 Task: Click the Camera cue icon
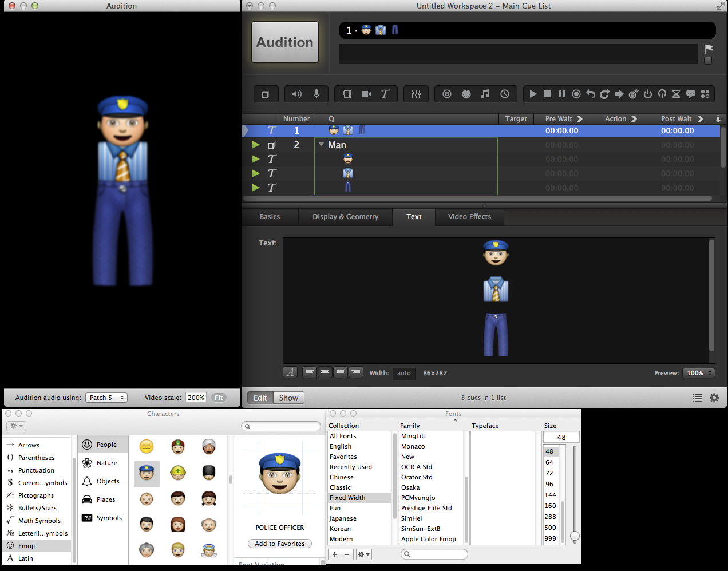(366, 94)
